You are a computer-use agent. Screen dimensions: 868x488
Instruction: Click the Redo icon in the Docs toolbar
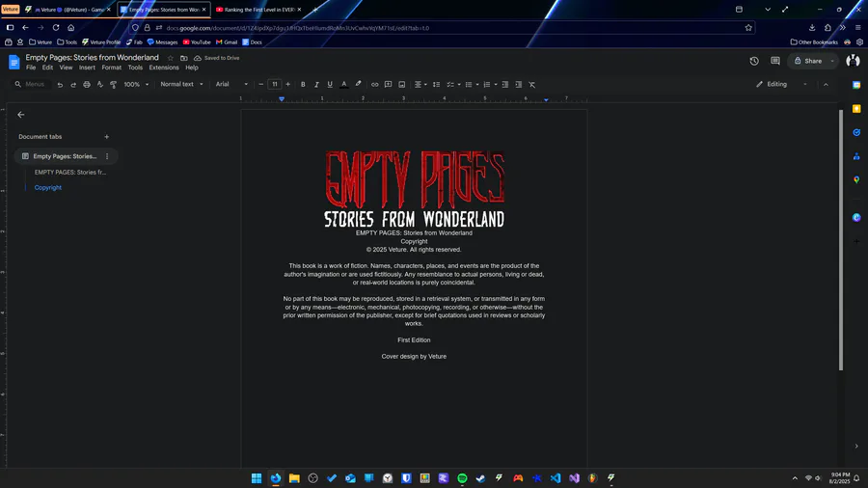(x=73, y=85)
